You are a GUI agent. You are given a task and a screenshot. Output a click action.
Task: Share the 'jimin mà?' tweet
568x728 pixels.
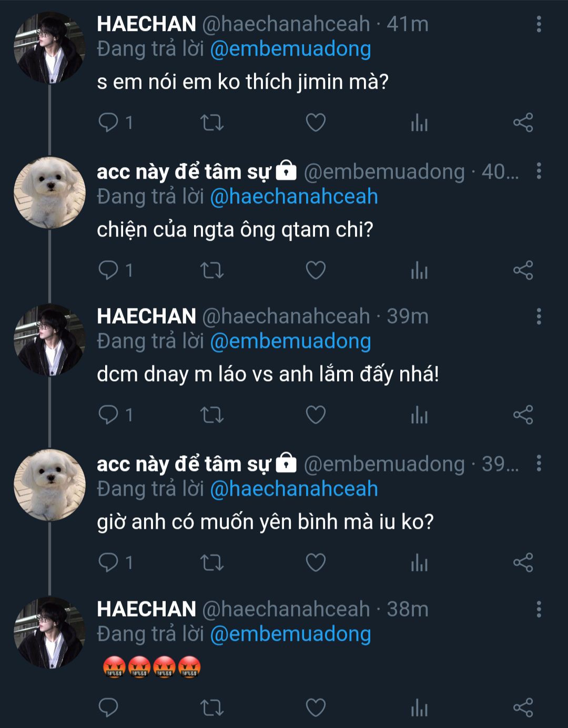[x=523, y=122]
